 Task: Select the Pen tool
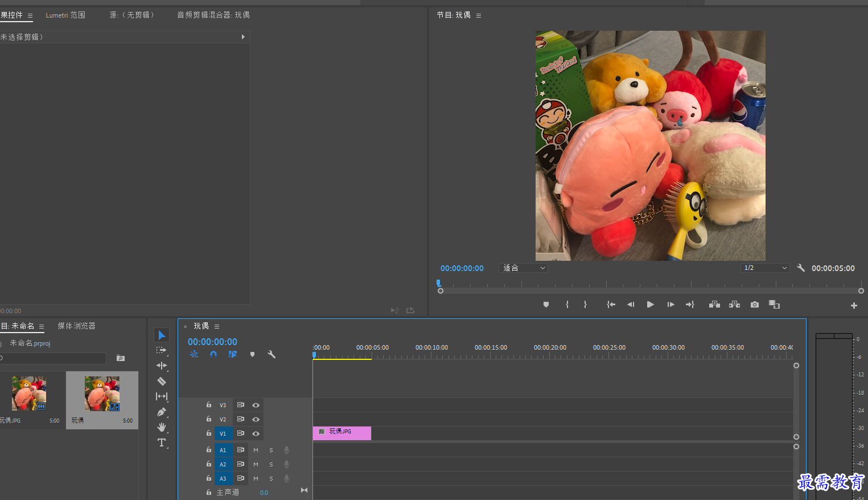162,412
